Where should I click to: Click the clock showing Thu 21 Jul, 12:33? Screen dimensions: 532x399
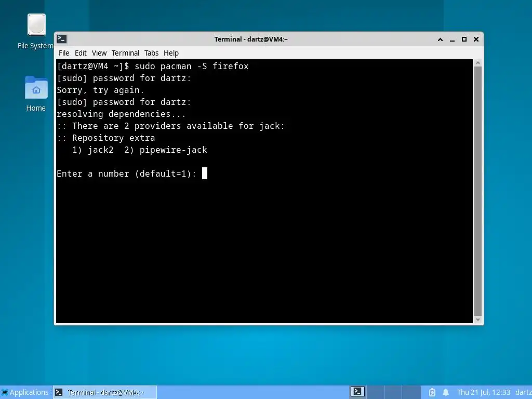click(x=484, y=392)
